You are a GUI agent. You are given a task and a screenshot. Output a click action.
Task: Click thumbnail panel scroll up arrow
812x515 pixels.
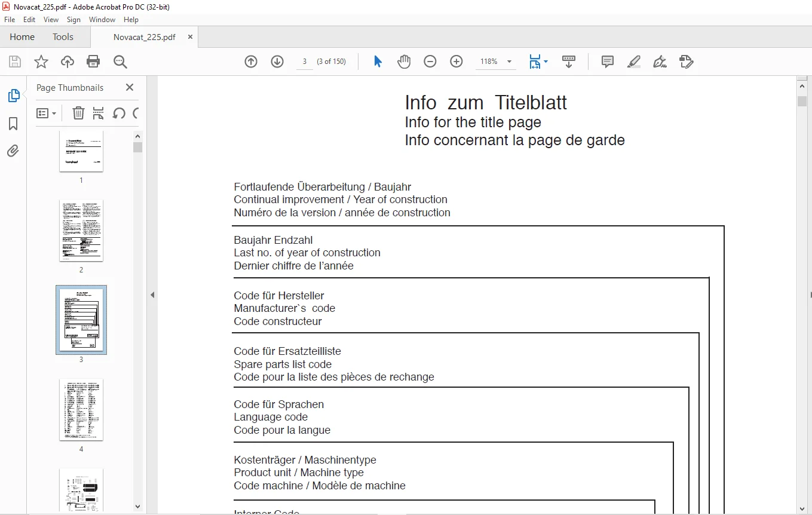coord(137,136)
